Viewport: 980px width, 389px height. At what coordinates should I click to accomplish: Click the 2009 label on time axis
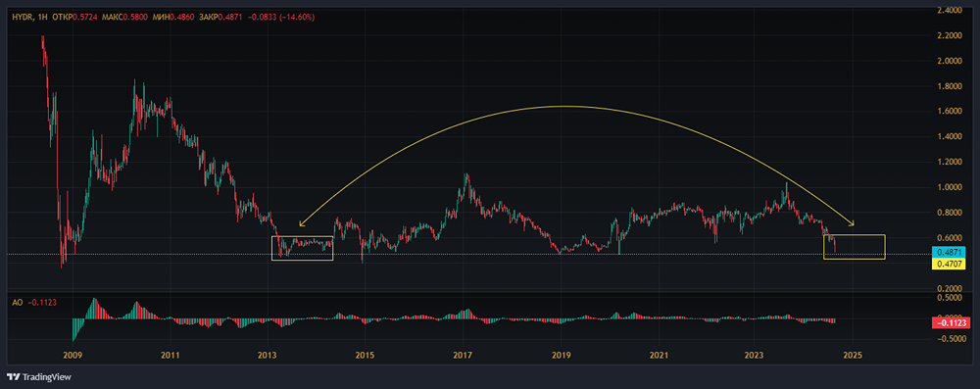click(x=73, y=356)
